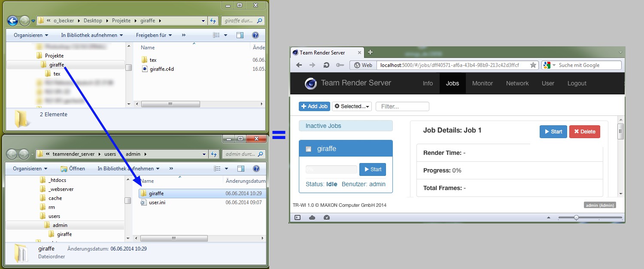Show more toolbar commands in admin Explorer window
The width and height of the screenshot is (644, 269).
click(x=171, y=169)
